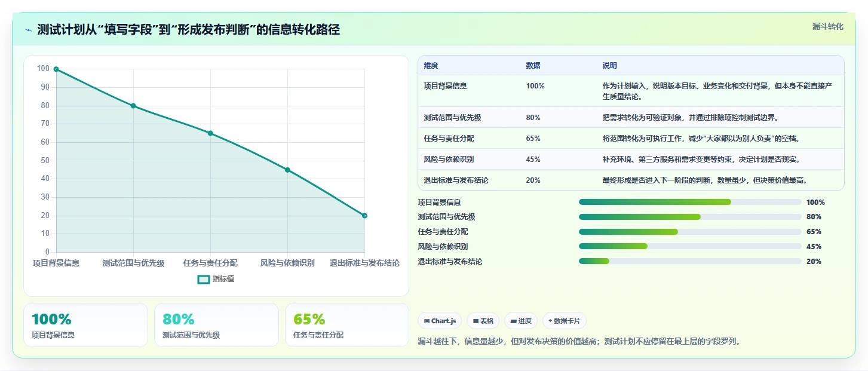Click the 100% value in the table
868x371 pixels.
click(535, 86)
